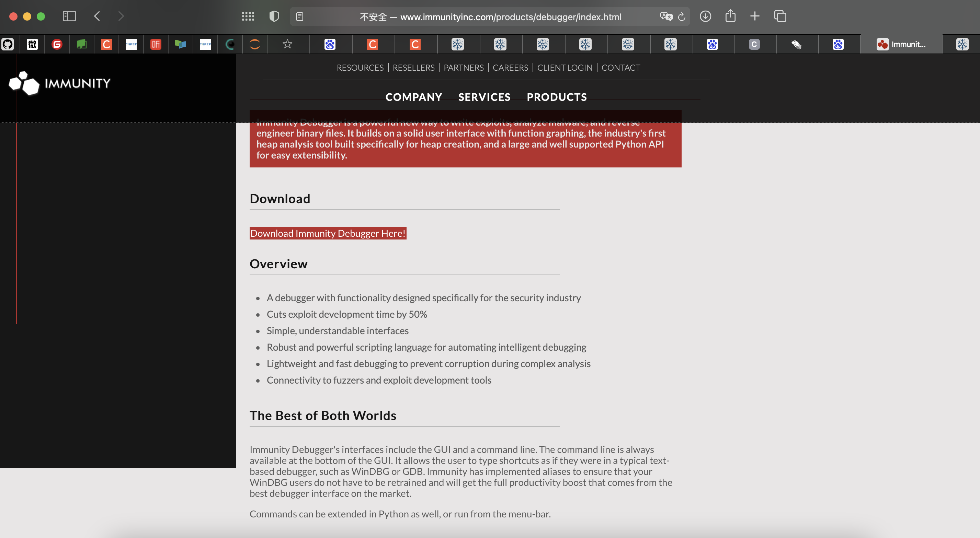Open the orange ring pinned tab
Image resolution: width=980 pixels, height=538 pixels.
click(x=255, y=44)
